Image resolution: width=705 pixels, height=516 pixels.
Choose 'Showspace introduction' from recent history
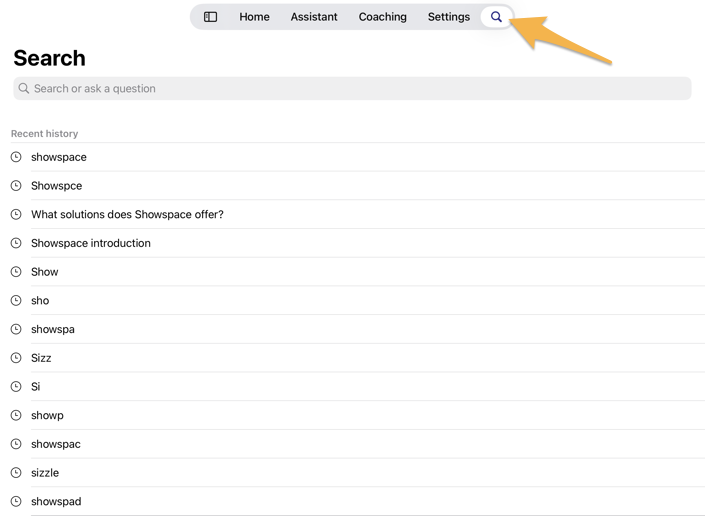click(x=357, y=243)
